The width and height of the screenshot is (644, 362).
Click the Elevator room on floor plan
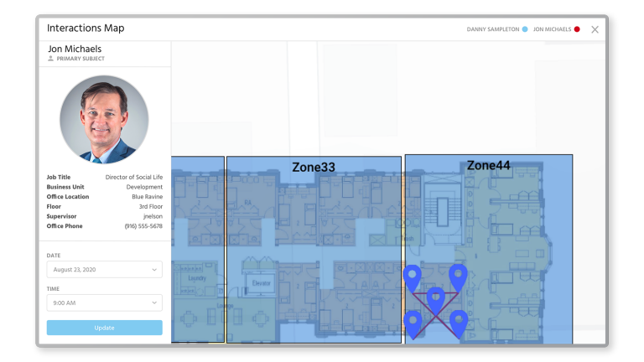[261, 284]
